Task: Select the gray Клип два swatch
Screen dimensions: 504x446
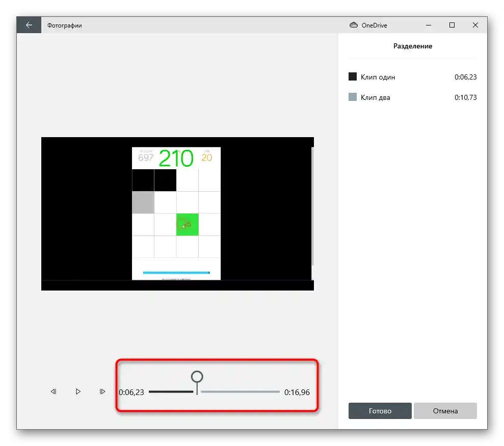Action: (x=353, y=97)
